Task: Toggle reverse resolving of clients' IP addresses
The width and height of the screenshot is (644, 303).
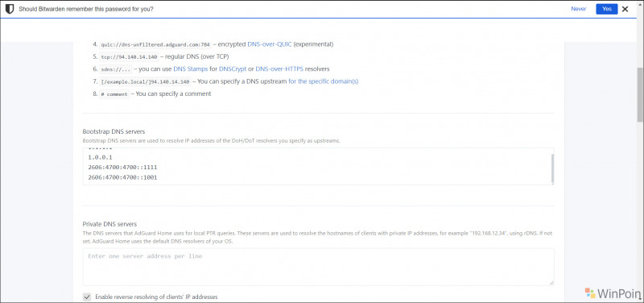Action: point(87,297)
